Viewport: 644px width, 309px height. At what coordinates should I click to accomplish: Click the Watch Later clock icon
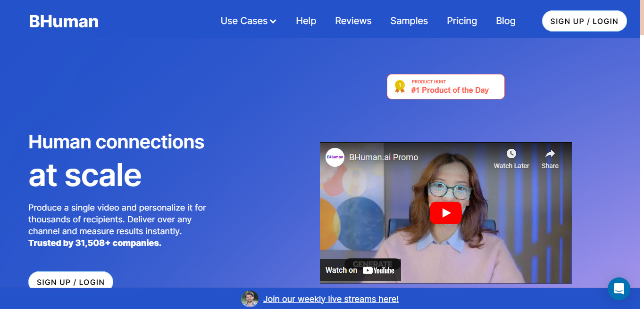pos(511,154)
